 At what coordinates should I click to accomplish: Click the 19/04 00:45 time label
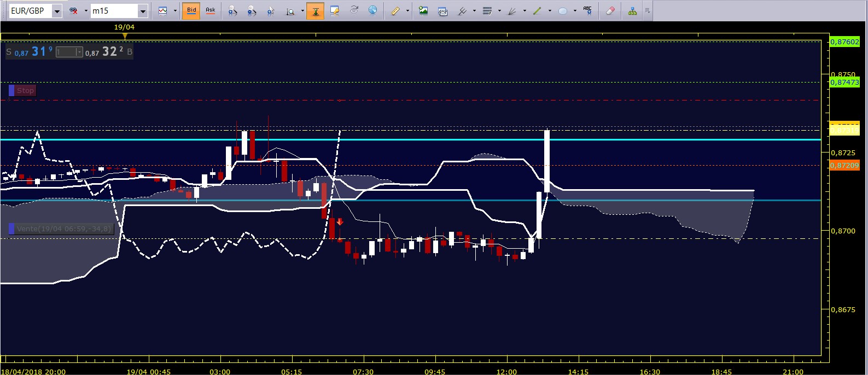coord(148,371)
